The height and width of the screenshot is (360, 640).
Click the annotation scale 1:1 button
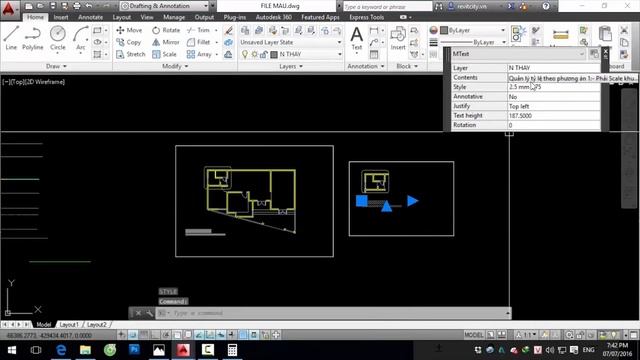coord(527,335)
